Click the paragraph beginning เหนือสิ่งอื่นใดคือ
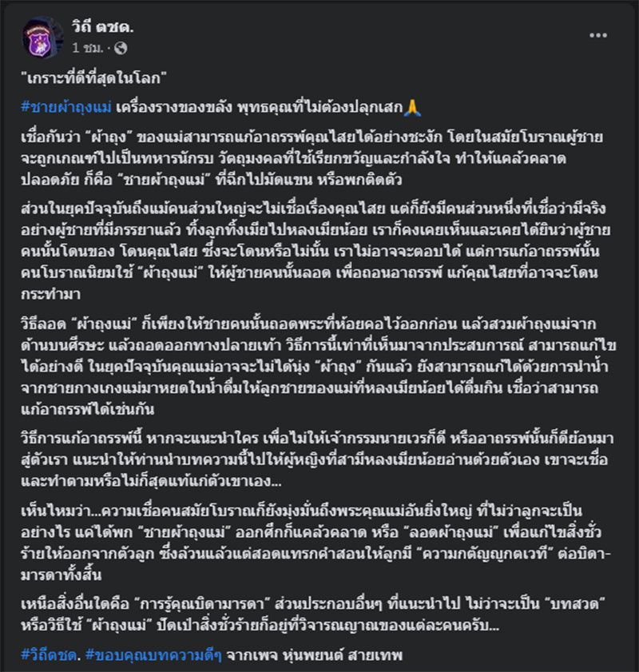 313,614
